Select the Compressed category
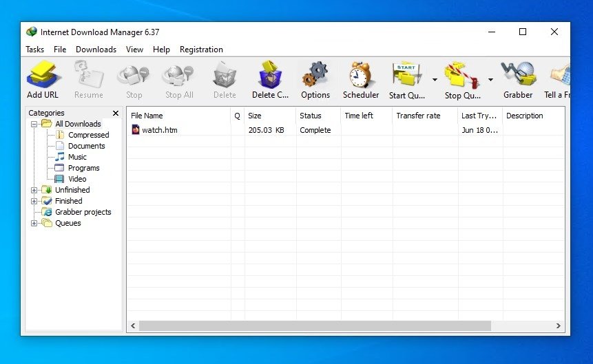 click(x=88, y=135)
